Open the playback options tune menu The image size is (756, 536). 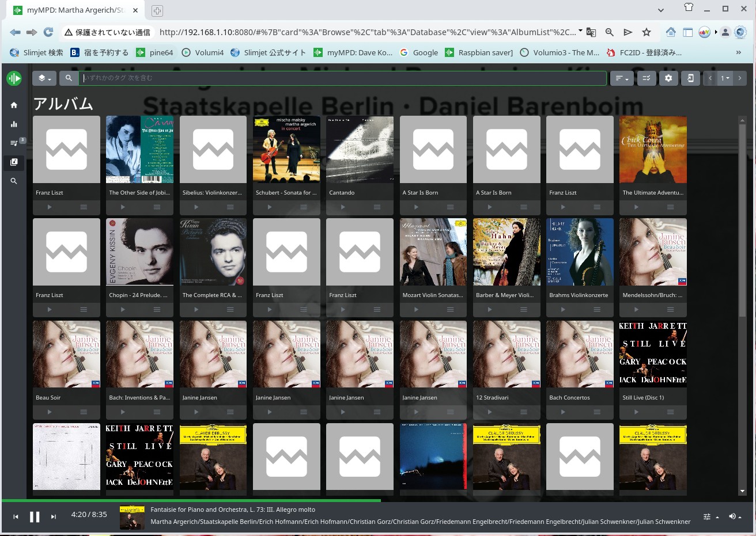click(x=710, y=516)
